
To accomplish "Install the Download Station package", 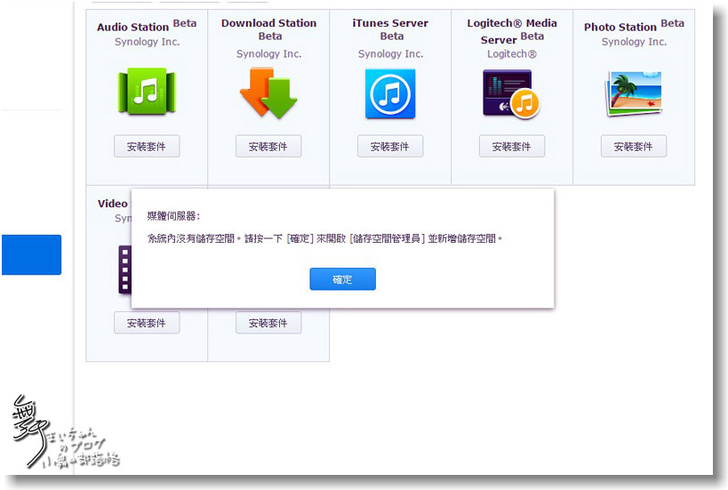I will click(268, 147).
